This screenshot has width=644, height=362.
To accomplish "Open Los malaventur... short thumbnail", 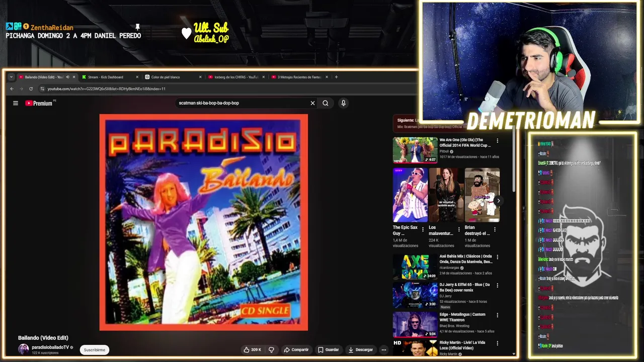I will (446, 195).
